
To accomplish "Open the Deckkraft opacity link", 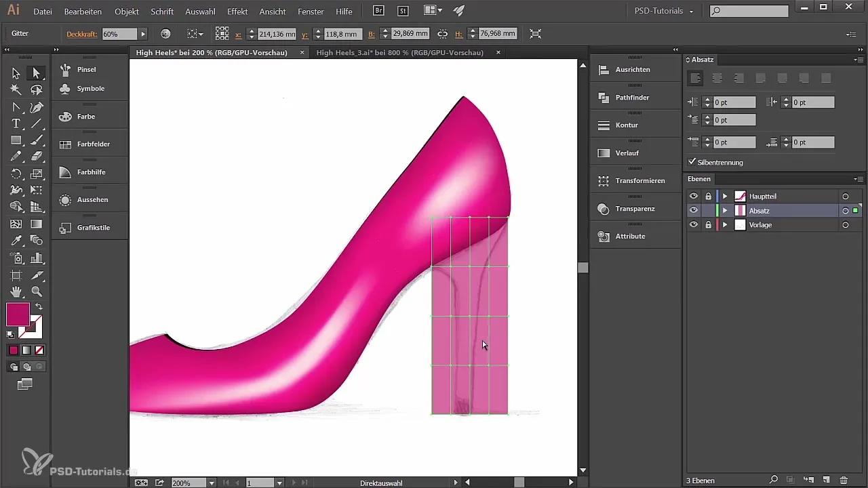I will (x=83, y=34).
